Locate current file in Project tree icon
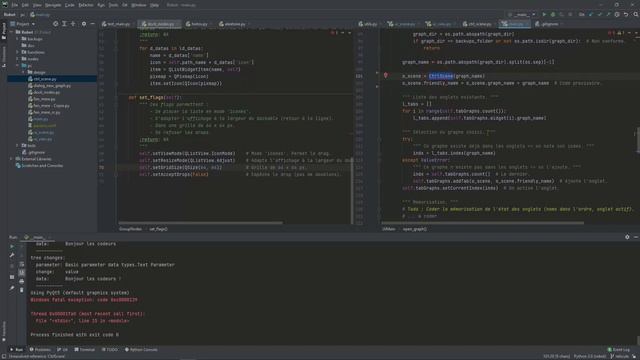 [x=56, y=24]
